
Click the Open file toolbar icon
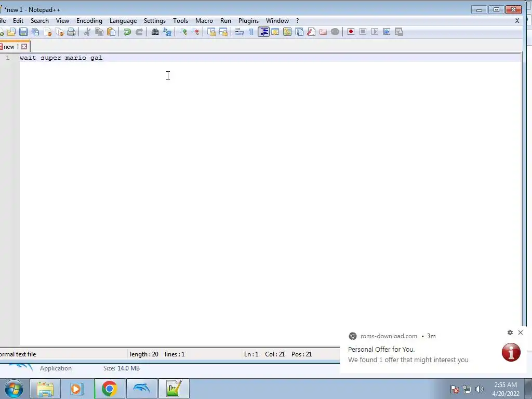(x=11, y=32)
